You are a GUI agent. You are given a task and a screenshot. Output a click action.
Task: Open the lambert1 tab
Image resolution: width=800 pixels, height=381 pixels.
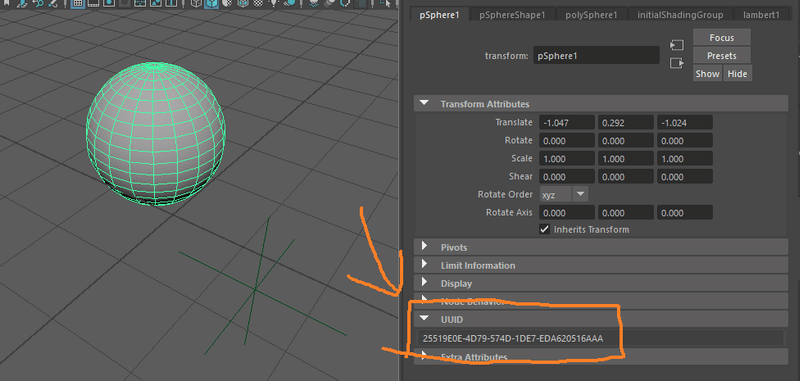tap(761, 15)
